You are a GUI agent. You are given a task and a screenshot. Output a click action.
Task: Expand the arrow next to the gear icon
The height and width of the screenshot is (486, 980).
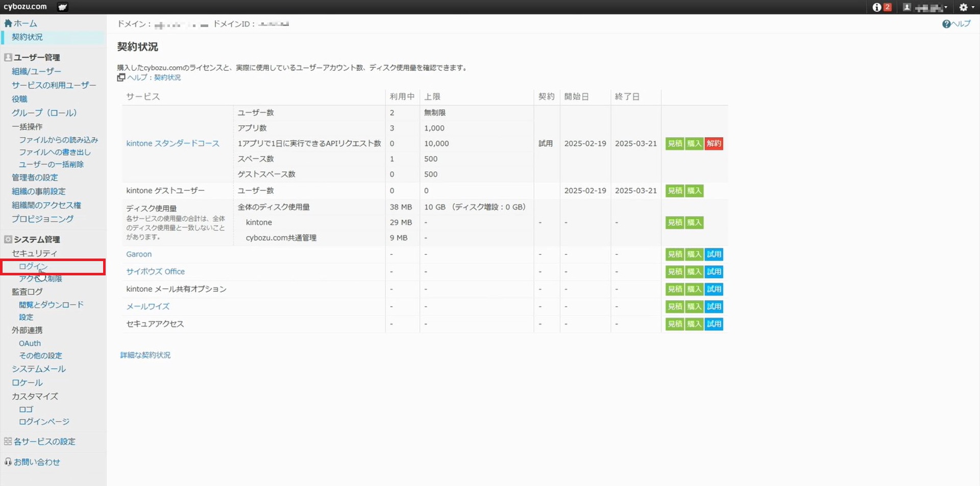point(973,8)
